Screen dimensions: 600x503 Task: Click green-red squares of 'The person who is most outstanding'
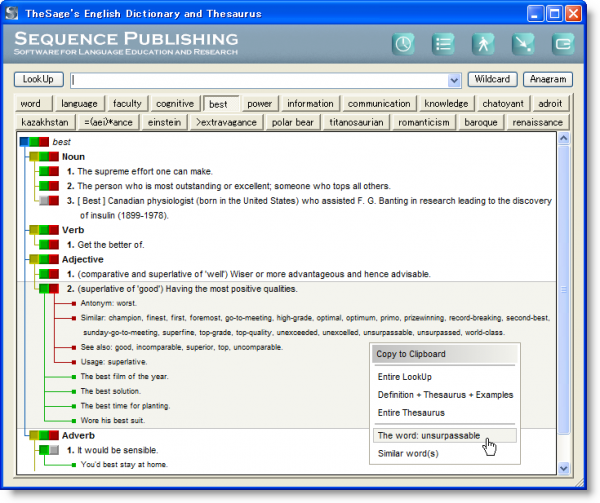pyautogui.click(x=49, y=186)
